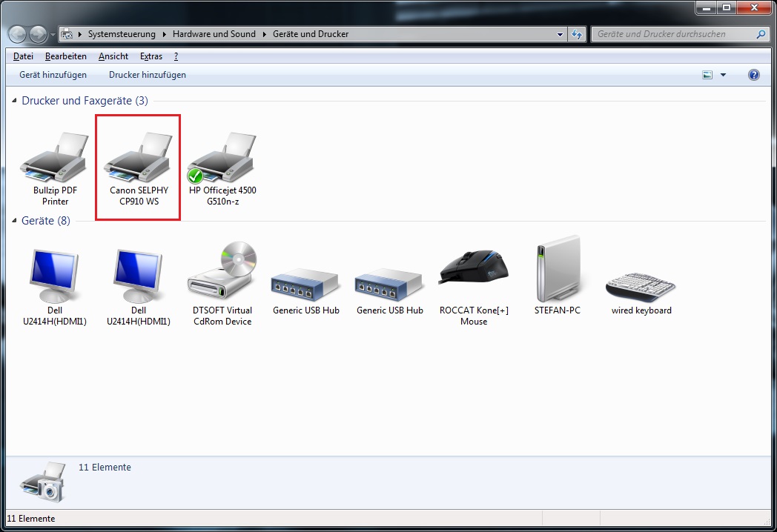
Task: Collapse the Geräte group
Action: (14, 220)
